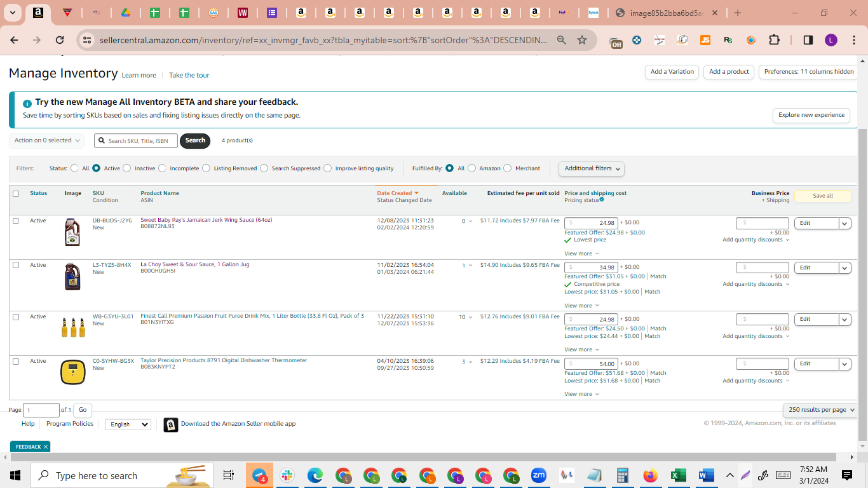Bookmark this page with the star icon
Viewport: 868px width, 488px height.
[x=582, y=40]
